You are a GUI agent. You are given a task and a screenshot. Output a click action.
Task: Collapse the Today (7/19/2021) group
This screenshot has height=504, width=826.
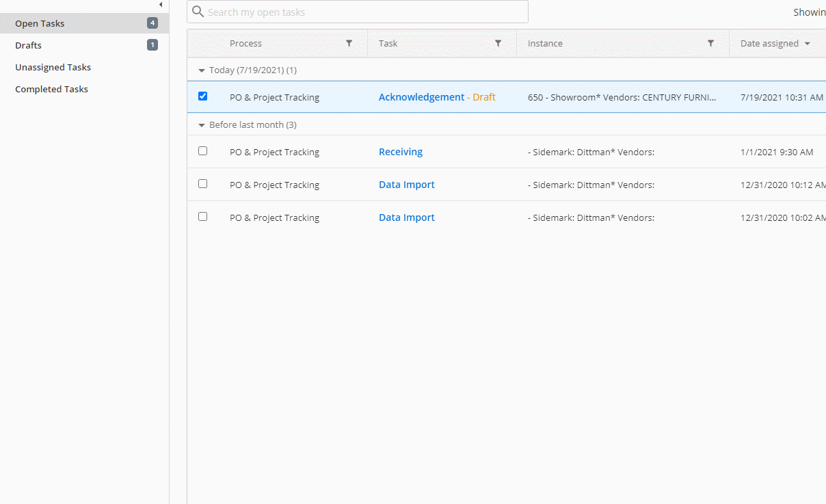[201, 70]
